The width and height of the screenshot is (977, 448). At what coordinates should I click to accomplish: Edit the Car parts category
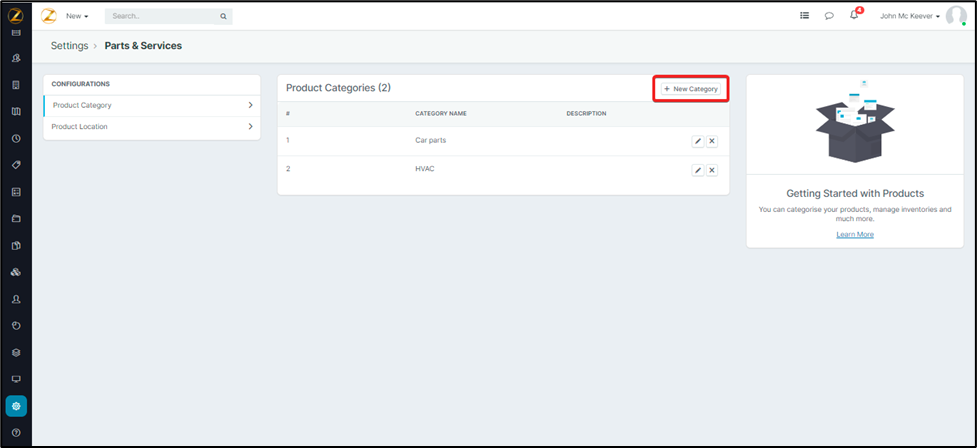698,141
